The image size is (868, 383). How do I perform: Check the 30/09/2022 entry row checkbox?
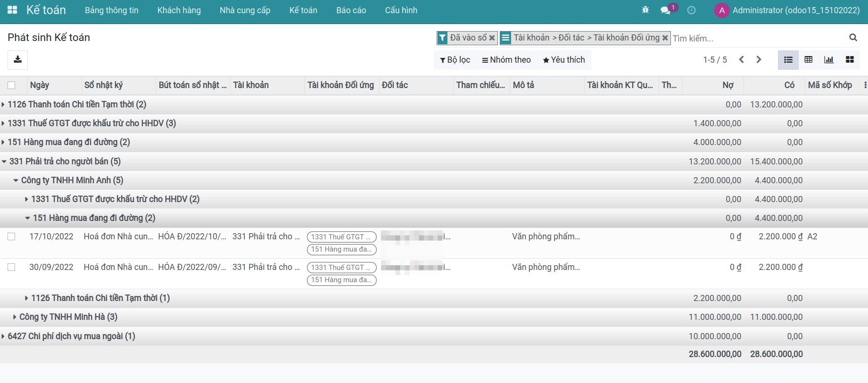[x=11, y=267]
